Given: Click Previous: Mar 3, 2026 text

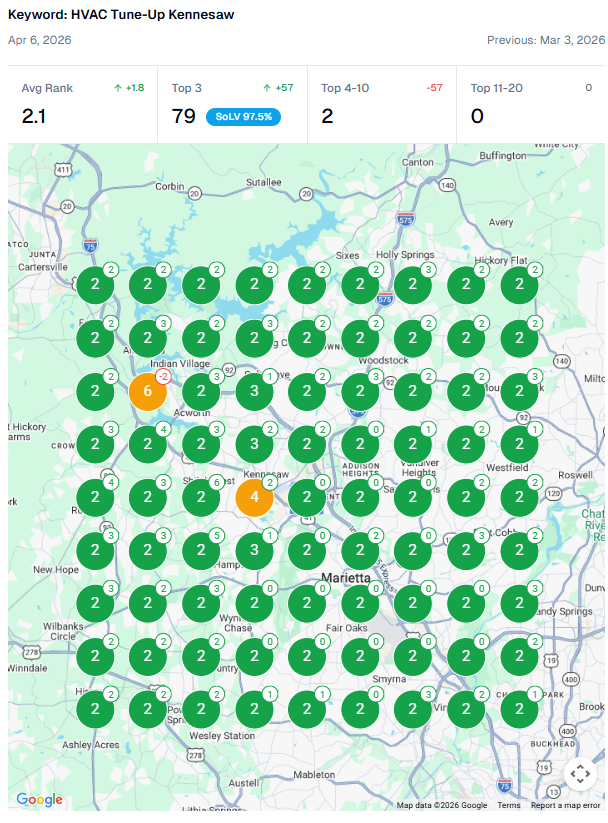Looking at the screenshot, I should coord(546,40).
